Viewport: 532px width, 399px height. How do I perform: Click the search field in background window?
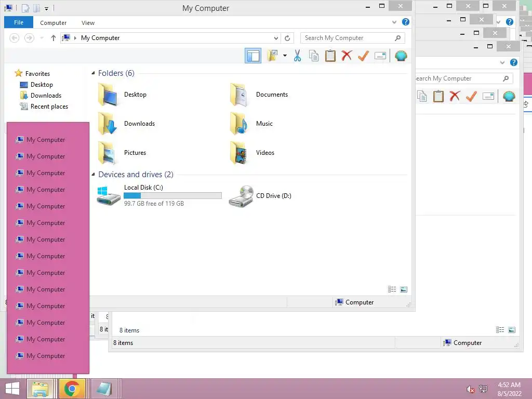coord(463,78)
